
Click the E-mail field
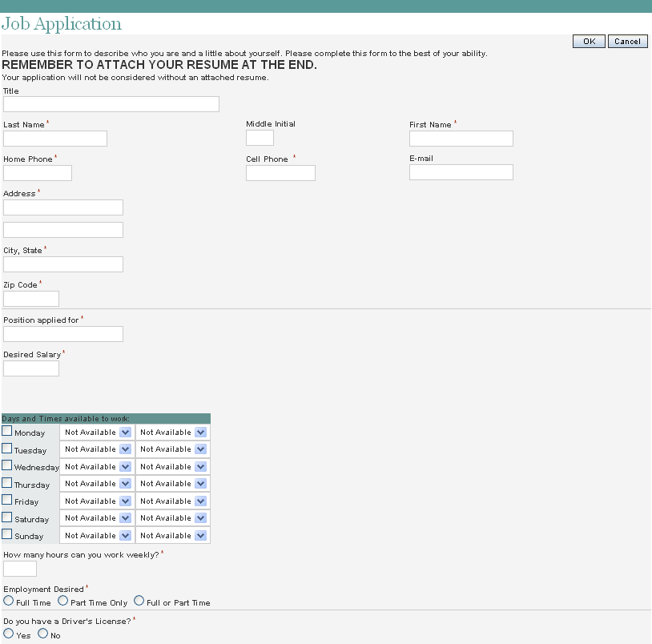pyautogui.click(x=461, y=172)
